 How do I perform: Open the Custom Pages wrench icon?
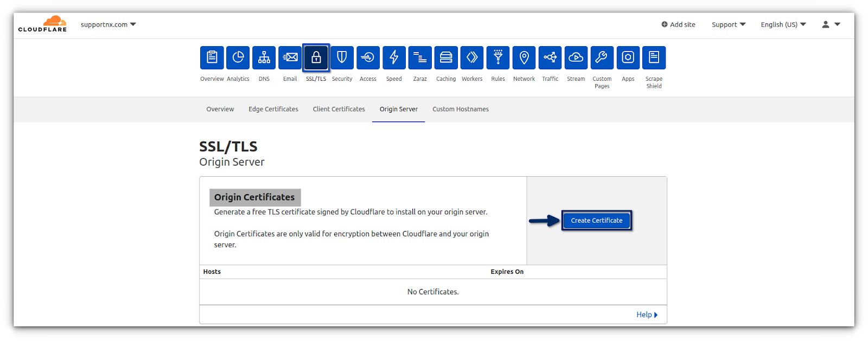tap(602, 57)
